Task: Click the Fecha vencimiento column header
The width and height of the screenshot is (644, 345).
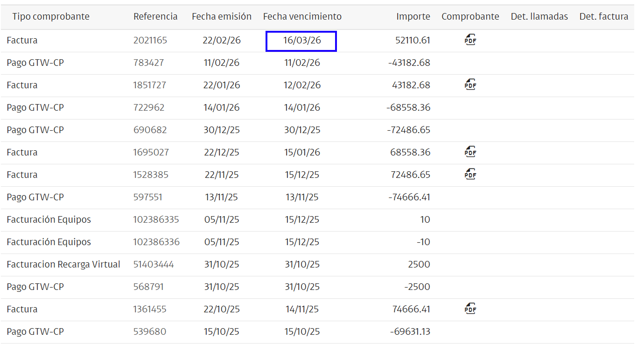Action: (302, 16)
